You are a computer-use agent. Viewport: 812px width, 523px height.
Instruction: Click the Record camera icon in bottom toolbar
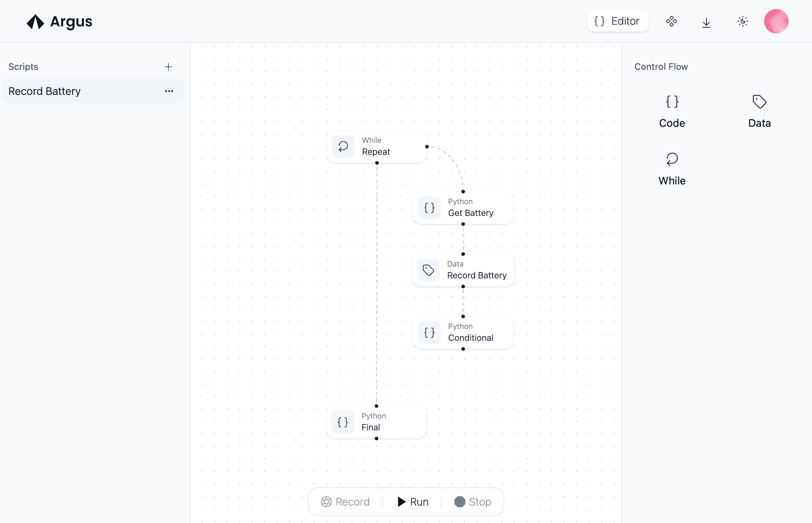(x=326, y=501)
